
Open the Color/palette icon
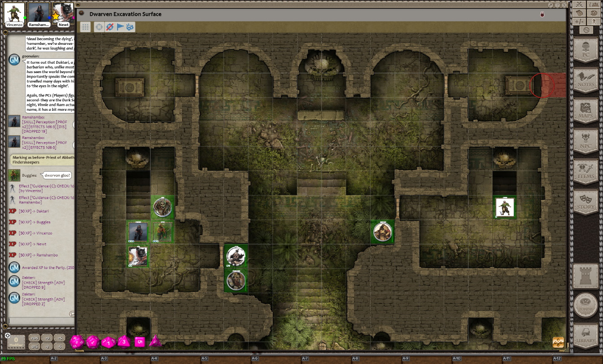tap(594, 13)
